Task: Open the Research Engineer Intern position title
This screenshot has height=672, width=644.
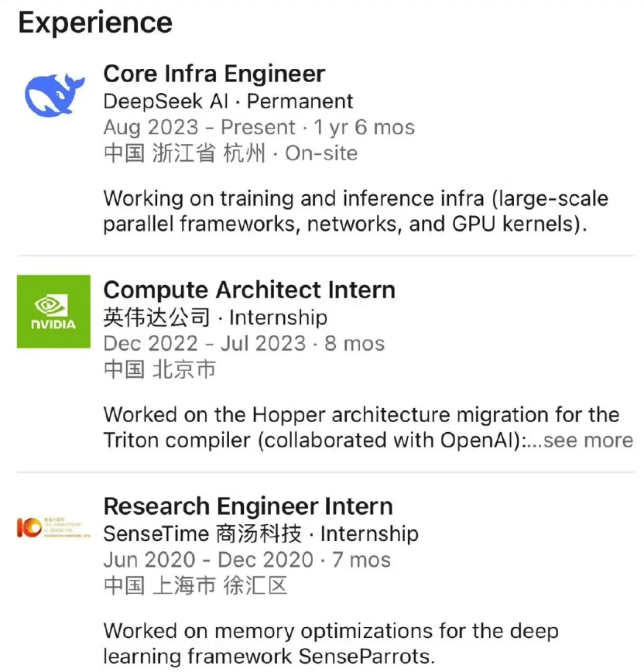Action: pyautogui.click(x=248, y=506)
